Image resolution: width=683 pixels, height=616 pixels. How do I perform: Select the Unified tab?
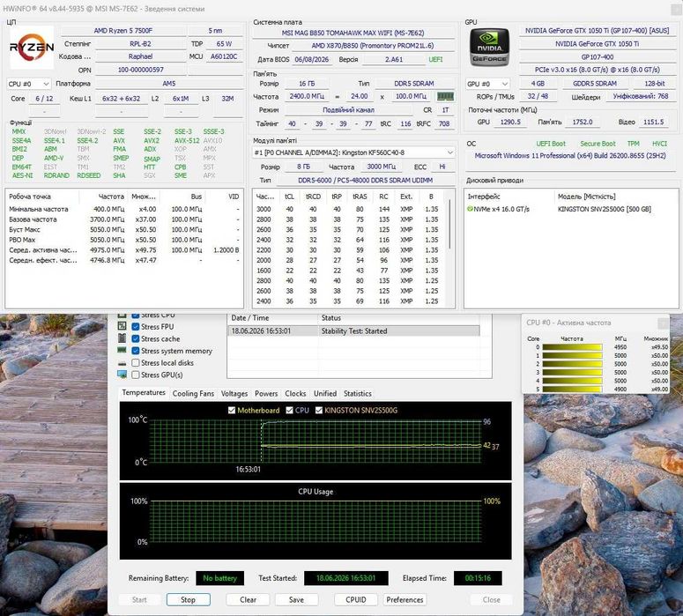[325, 393]
